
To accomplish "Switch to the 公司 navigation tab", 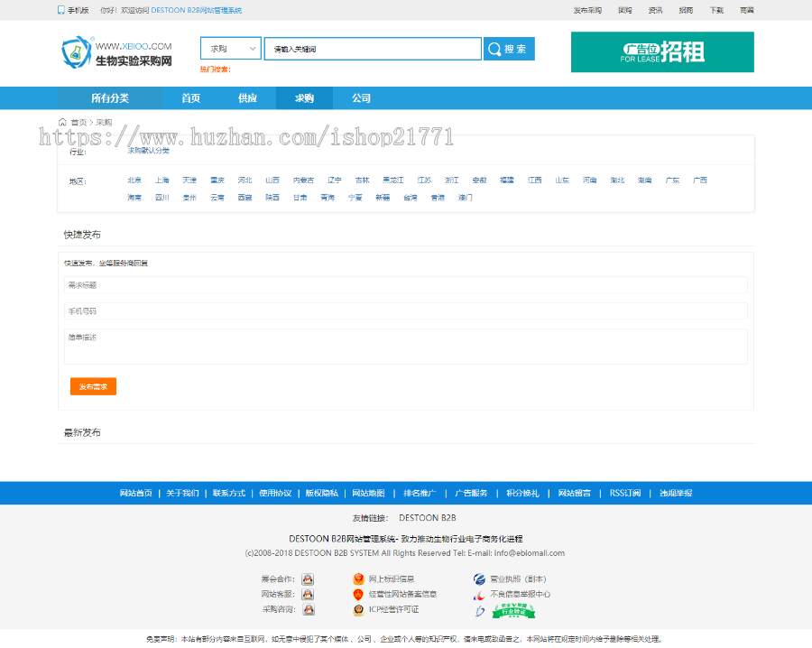I will click(x=361, y=97).
